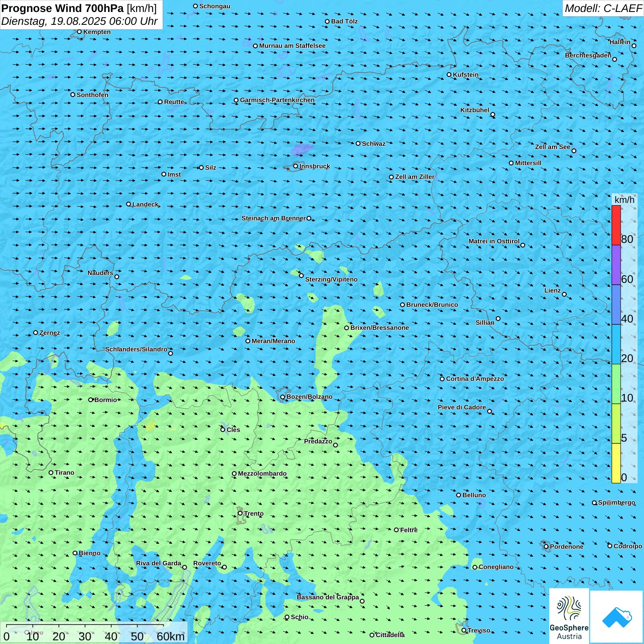This screenshot has width=644, height=644.
Task: Click the 'Cittadella' label
Action: pyautogui.click(x=391, y=635)
